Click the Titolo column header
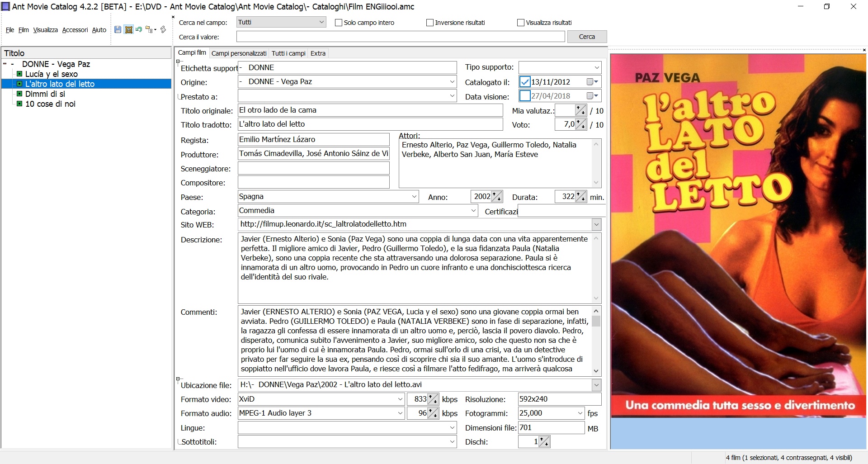Image resolution: width=868 pixels, height=464 pixels. point(86,53)
